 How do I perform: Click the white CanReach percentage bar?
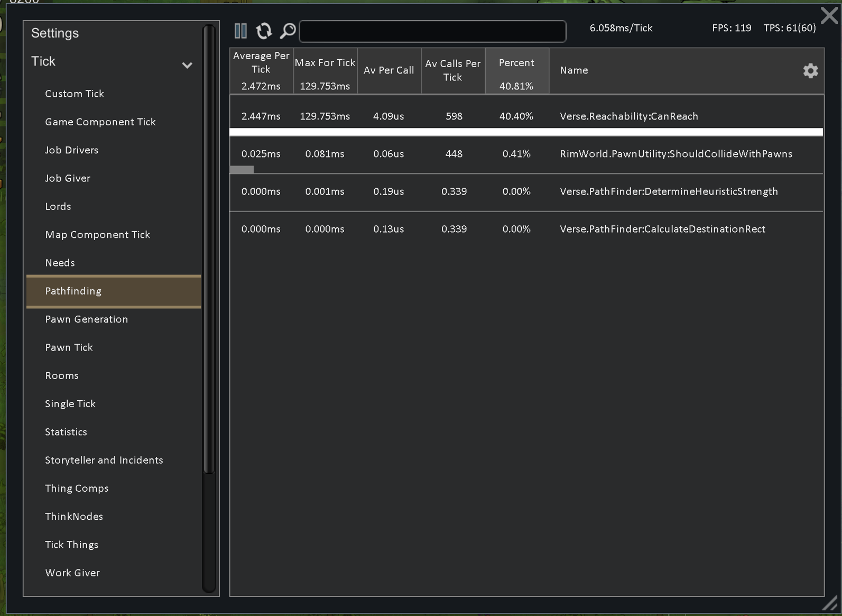[x=526, y=132]
